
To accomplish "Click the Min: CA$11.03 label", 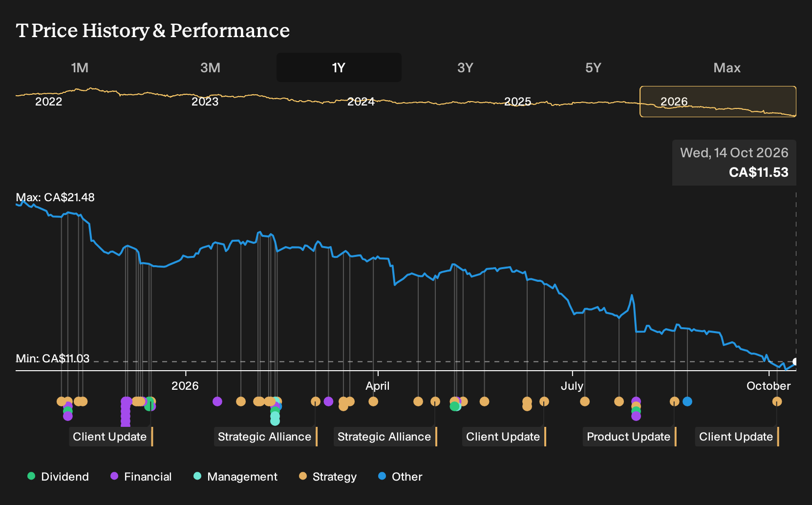I will coord(53,358).
